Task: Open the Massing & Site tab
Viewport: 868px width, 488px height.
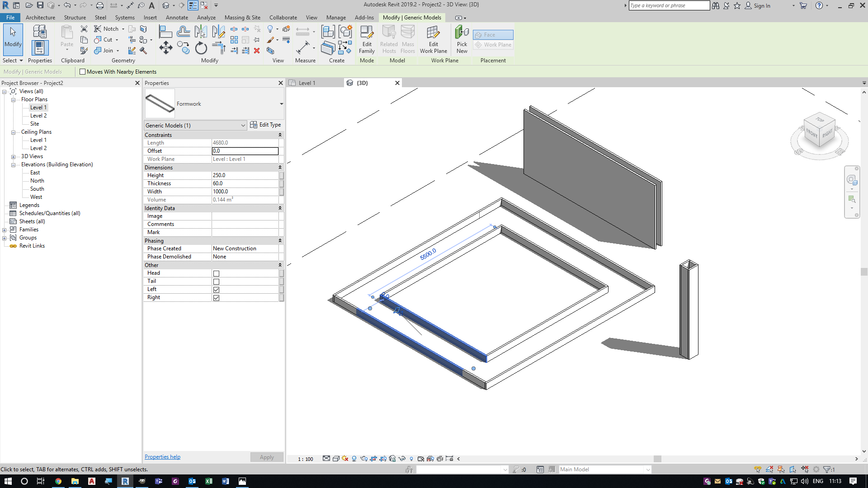Action: point(242,18)
